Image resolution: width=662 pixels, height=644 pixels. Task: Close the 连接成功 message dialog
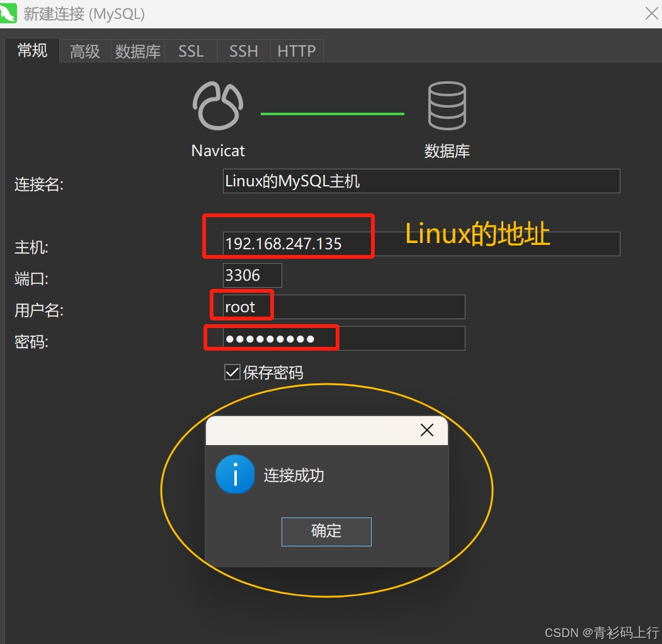point(427,430)
